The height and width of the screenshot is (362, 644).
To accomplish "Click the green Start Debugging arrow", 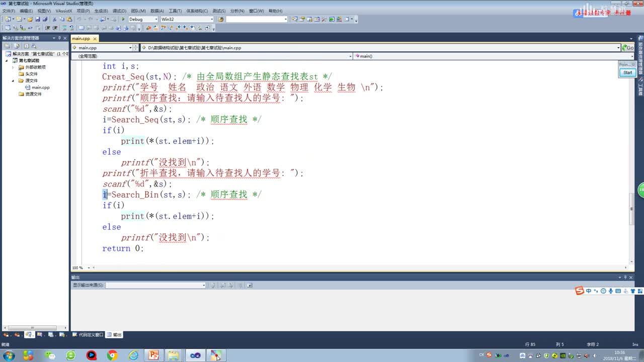I will tap(123, 19).
